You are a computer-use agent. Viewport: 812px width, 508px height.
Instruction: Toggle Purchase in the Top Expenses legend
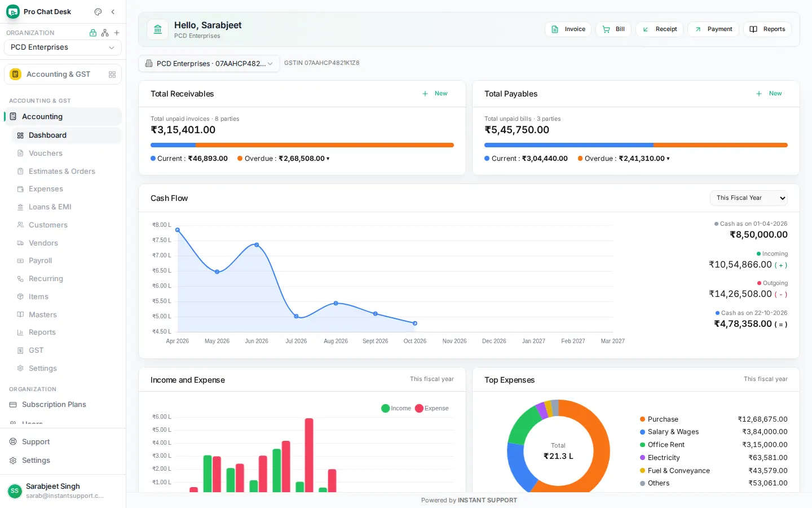pyautogui.click(x=659, y=419)
